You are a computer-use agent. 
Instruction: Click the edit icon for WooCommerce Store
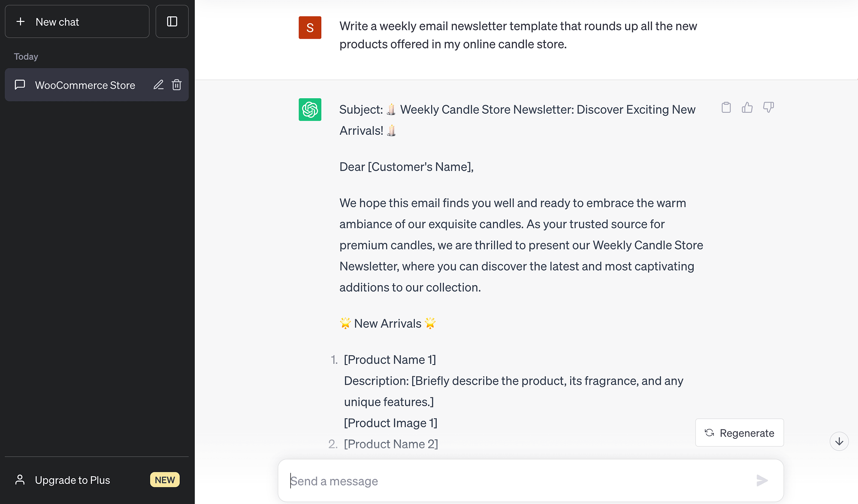coord(158,85)
